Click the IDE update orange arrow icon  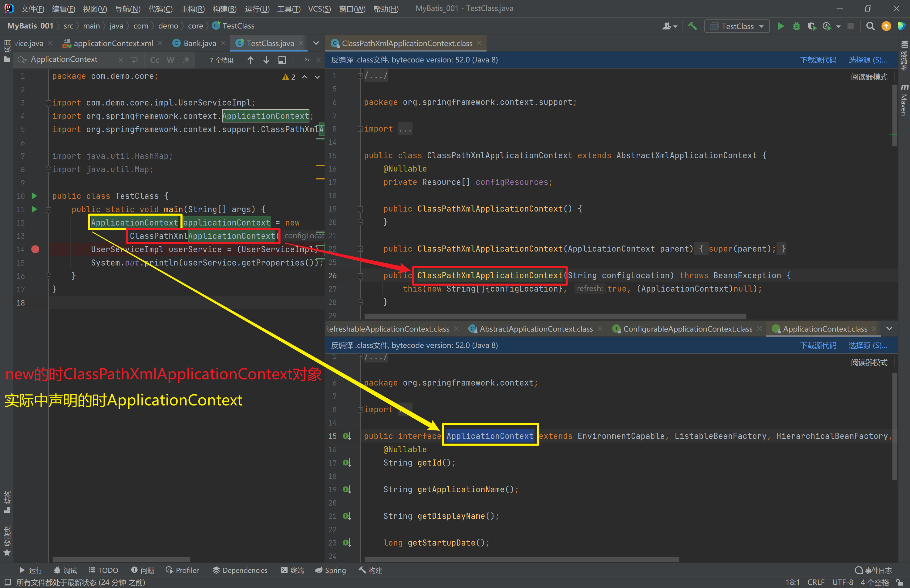886,26
